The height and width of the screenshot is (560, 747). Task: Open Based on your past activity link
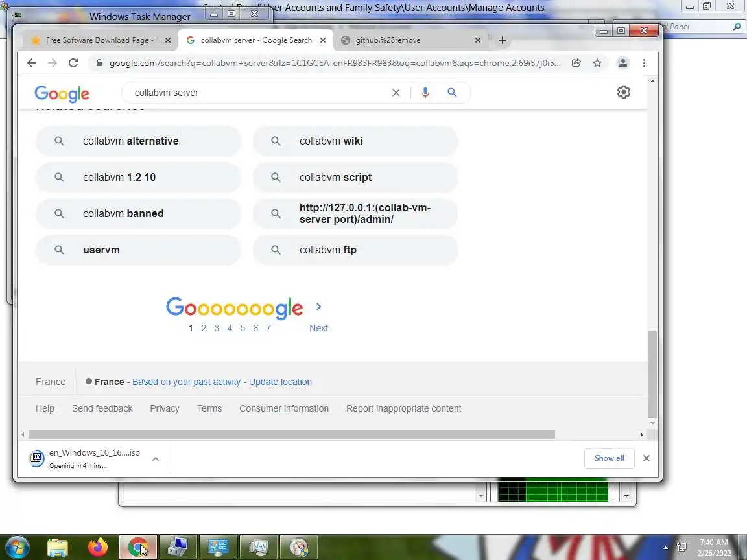pos(186,382)
